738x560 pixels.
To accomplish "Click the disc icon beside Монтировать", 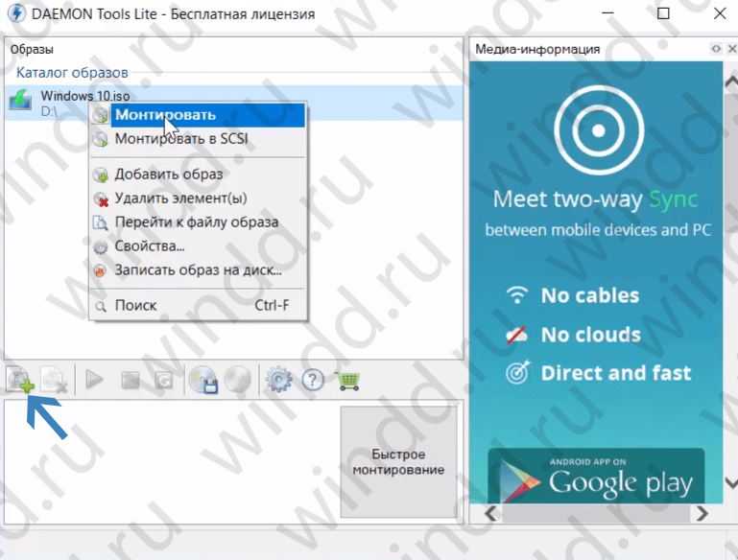I will (x=100, y=115).
